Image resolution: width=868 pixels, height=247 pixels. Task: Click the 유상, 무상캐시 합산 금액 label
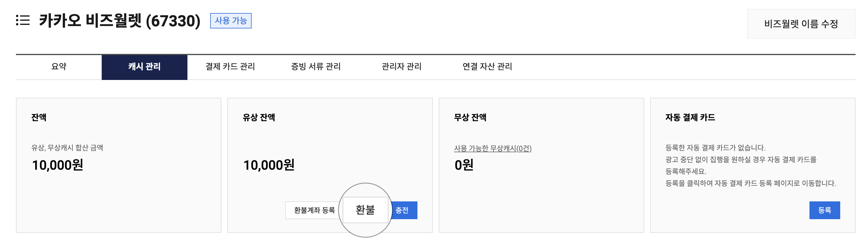point(67,148)
